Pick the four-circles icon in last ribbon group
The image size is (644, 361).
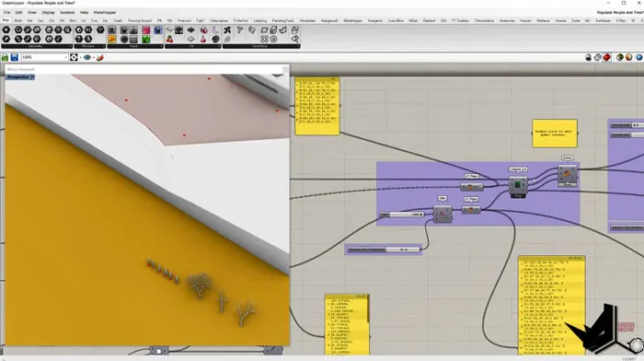[x=264, y=39]
